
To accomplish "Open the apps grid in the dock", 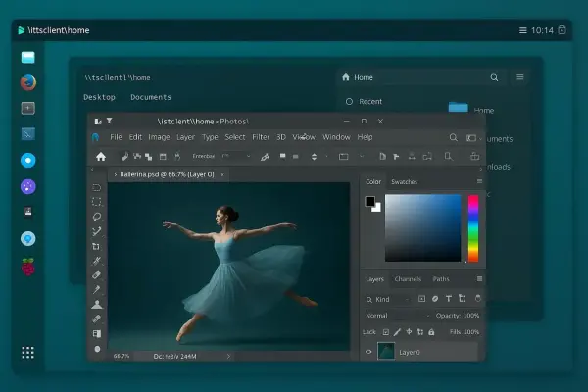I will tap(27, 353).
